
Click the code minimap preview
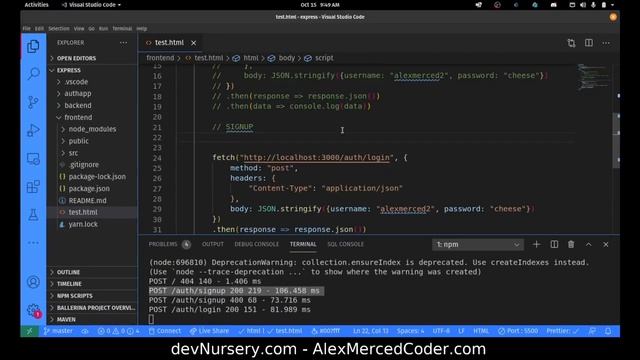click(x=593, y=76)
